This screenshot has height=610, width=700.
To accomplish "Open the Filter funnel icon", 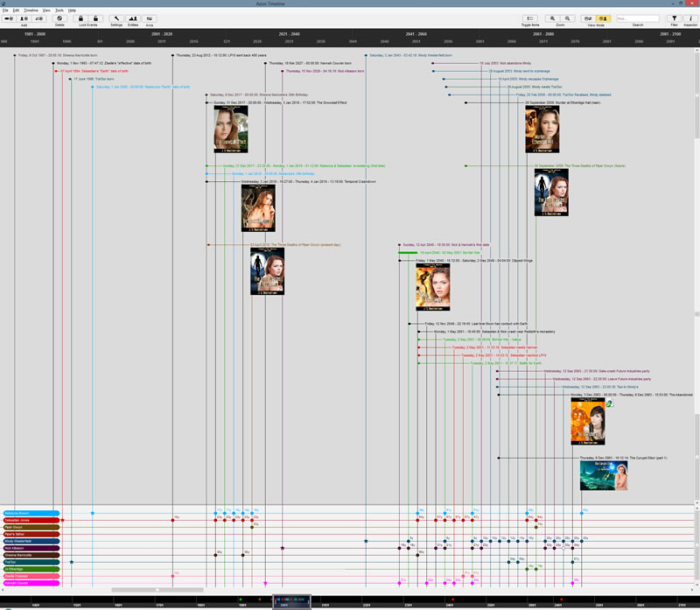I will [x=674, y=18].
